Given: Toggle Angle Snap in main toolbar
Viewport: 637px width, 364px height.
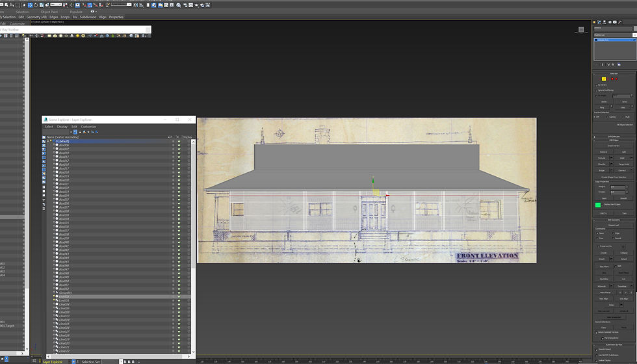Looking at the screenshot, I should click(x=90, y=5).
